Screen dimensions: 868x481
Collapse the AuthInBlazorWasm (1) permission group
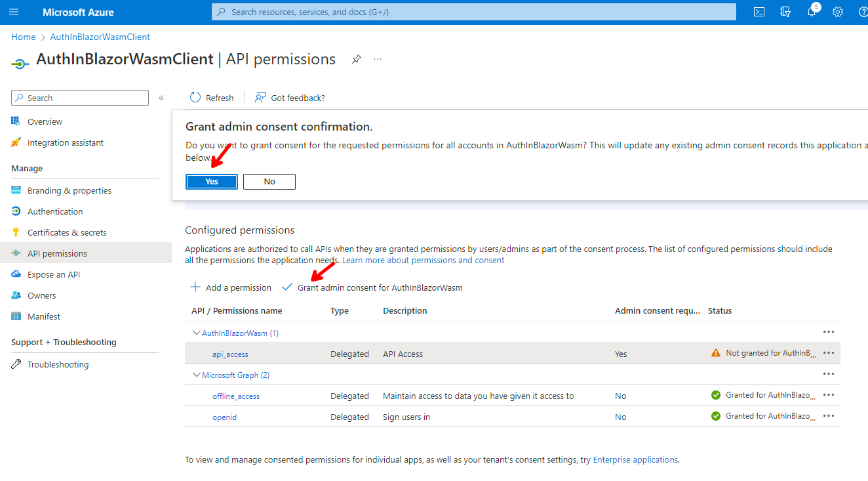196,333
